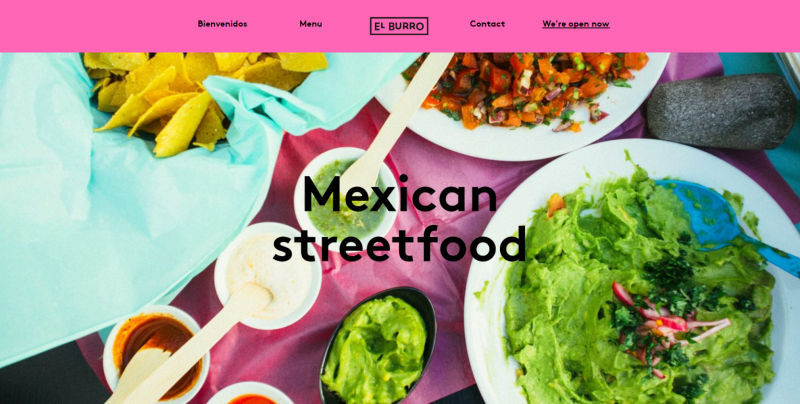Click the "Mexican" headline word
800x404 pixels.
[x=401, y=195]
